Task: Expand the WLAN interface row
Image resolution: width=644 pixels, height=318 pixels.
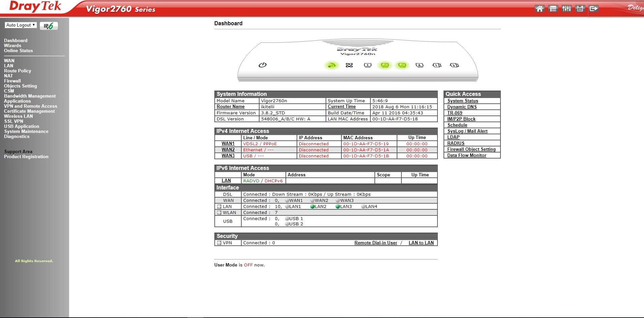Action: [x=219, y=213]
